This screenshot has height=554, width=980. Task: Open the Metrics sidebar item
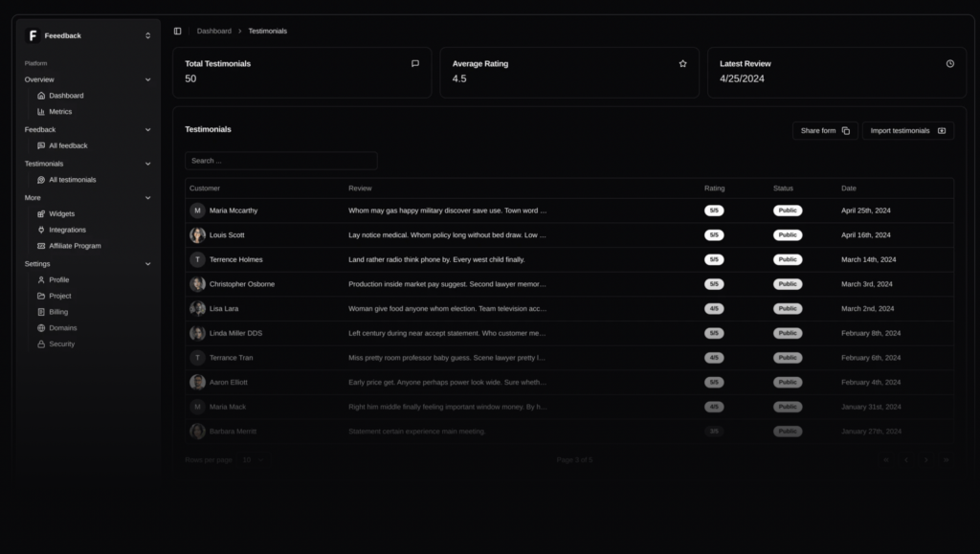59,112
